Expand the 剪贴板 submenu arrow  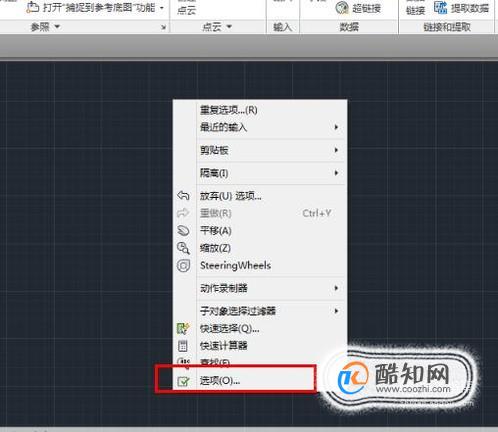tap(336, 150)
